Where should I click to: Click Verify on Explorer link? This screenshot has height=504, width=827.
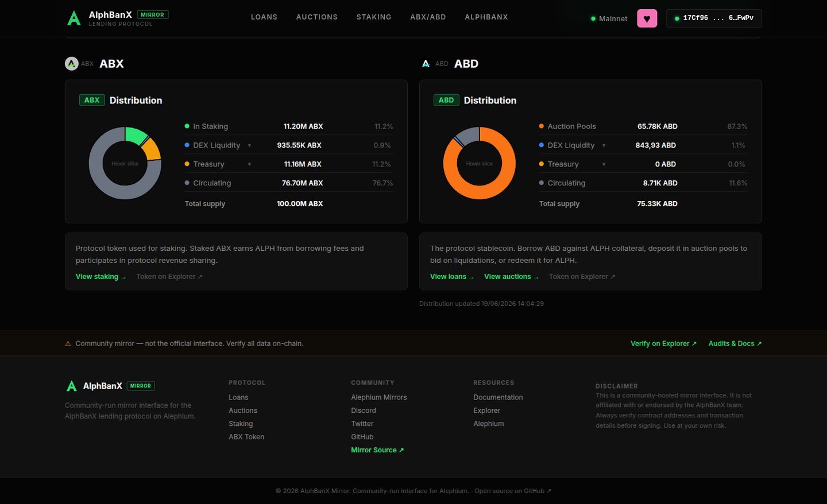pyautogui.click(x=663, y=344)
